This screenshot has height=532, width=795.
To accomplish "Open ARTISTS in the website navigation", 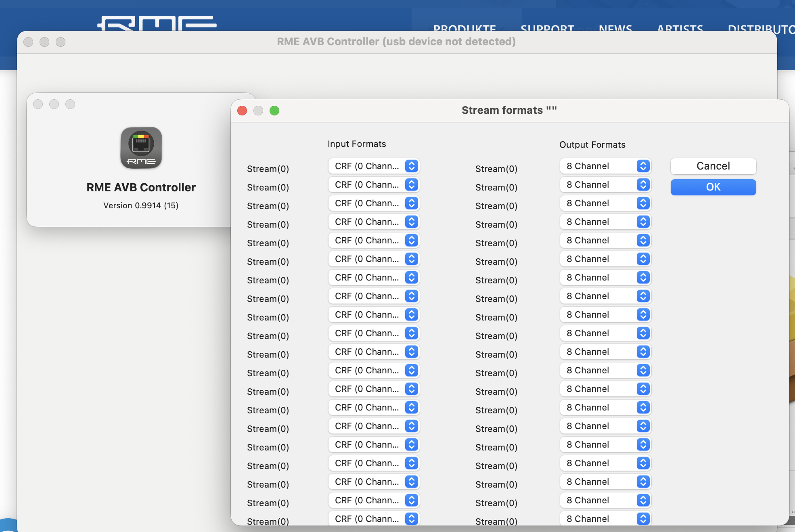I will point(680,27).
